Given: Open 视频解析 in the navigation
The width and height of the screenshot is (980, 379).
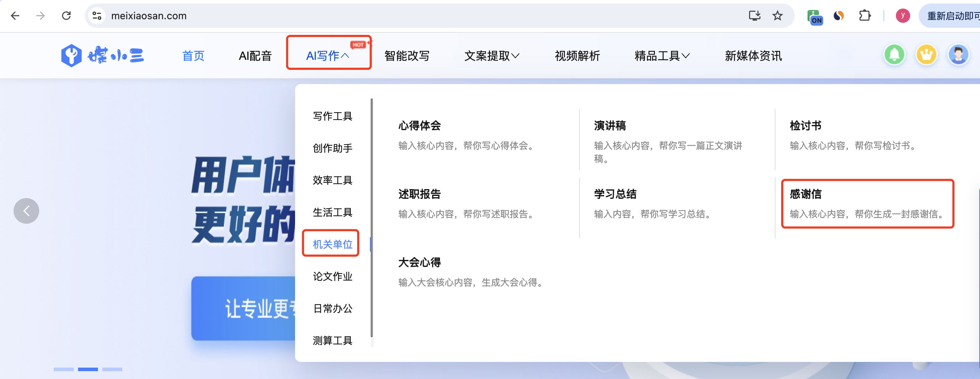Looking at the screenshot, I should tap(577, 56).
